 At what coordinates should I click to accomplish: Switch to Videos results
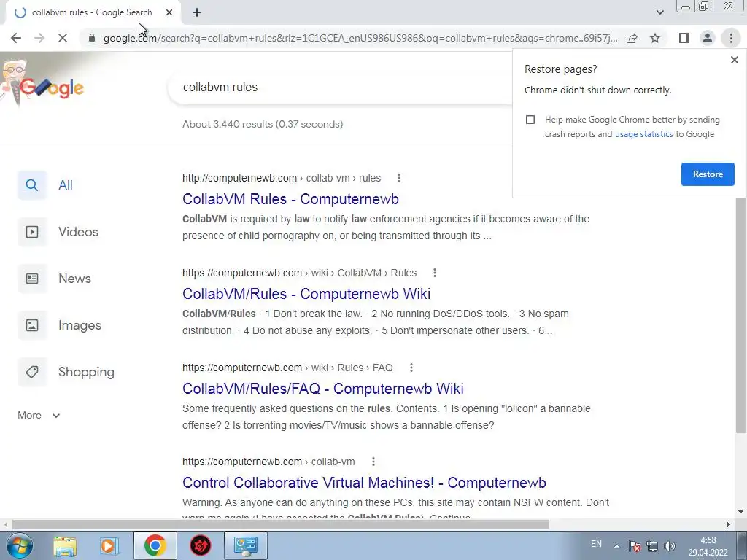(x=58, y=232)
